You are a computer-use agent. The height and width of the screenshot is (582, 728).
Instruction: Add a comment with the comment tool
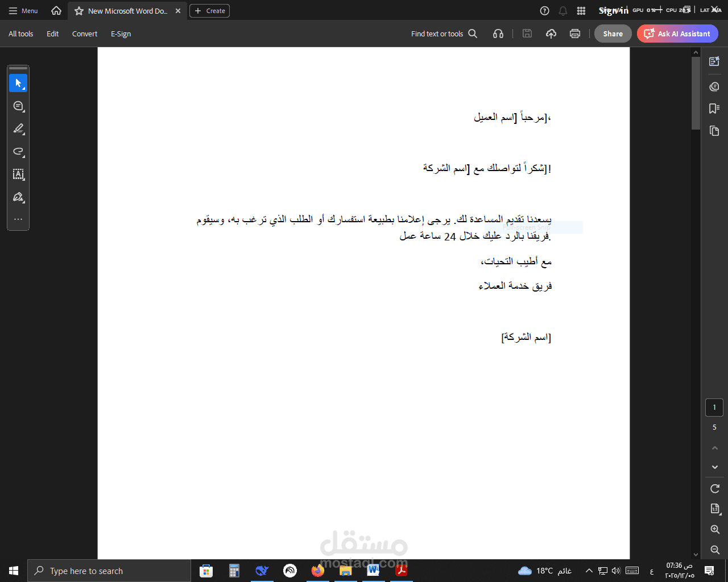click(x=18, y=106)
